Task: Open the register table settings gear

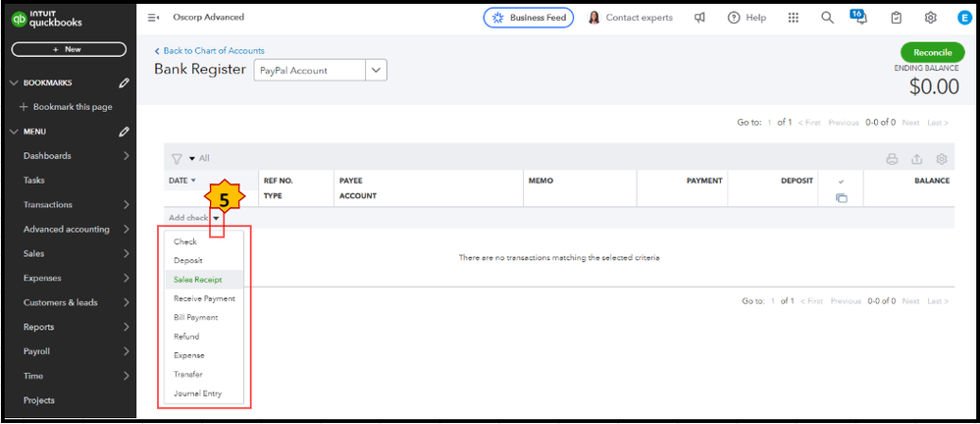Action: [x=942, y=159]
